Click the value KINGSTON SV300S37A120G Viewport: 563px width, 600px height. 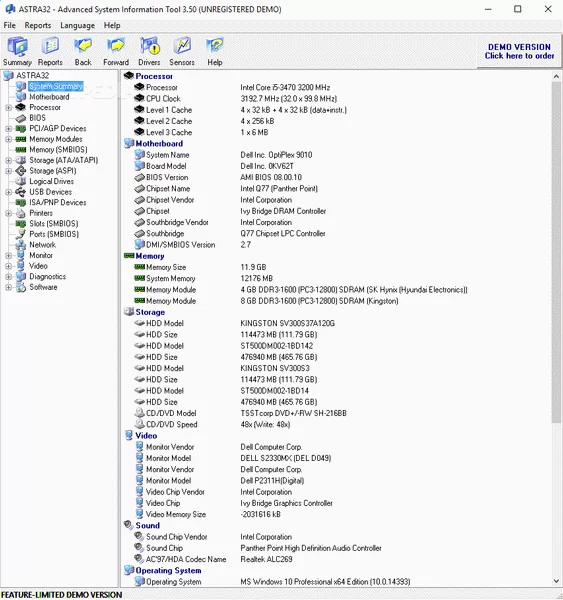(287, 323)
